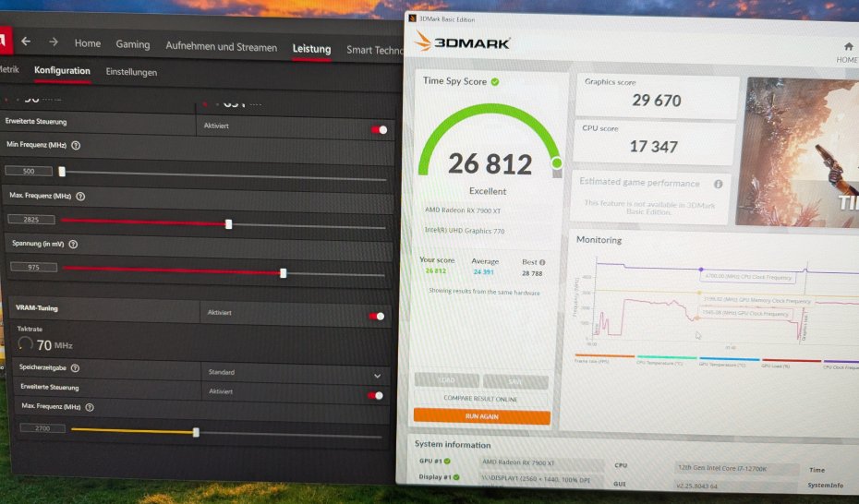Click the 12th Gen Intel Core i7-12700K field
The width and height of the screenshot is (859, 504).
(736, 468)
